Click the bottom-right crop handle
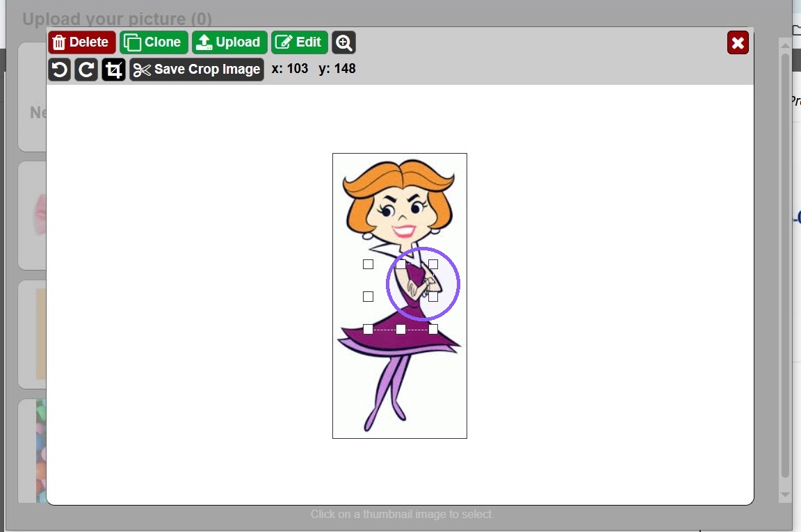 coord(433,329)
